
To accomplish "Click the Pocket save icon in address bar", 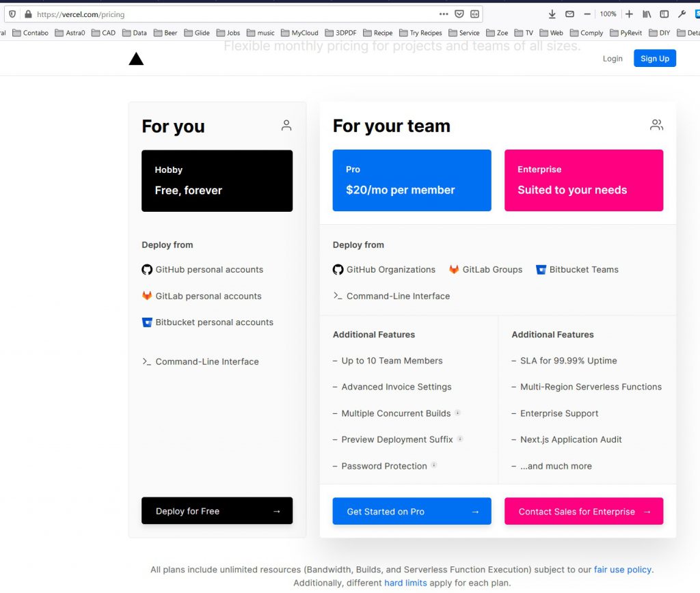I will tap(459, 14).
